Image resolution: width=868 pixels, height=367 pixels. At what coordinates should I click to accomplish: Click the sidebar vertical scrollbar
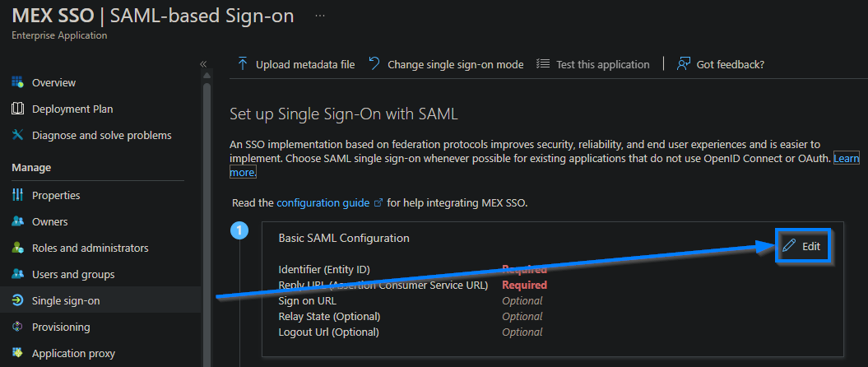(x=207, y=206)
